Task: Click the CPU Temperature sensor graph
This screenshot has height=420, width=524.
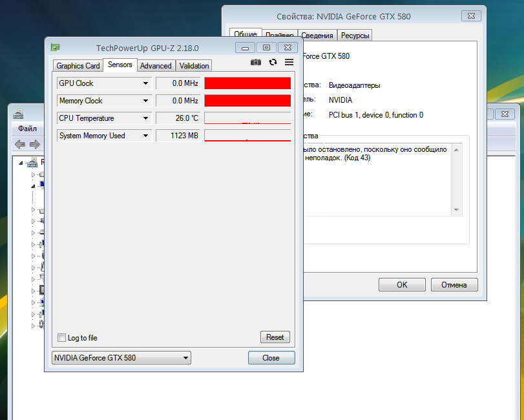Action: (247, 118)
